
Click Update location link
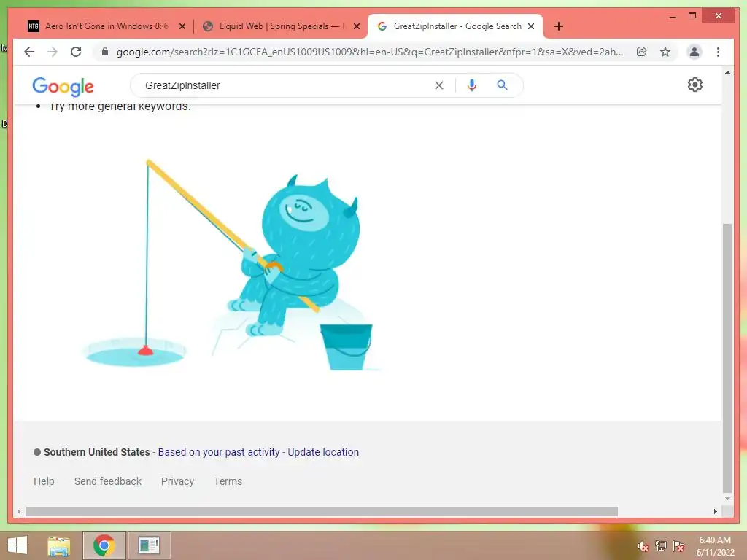tap(323, 452)
